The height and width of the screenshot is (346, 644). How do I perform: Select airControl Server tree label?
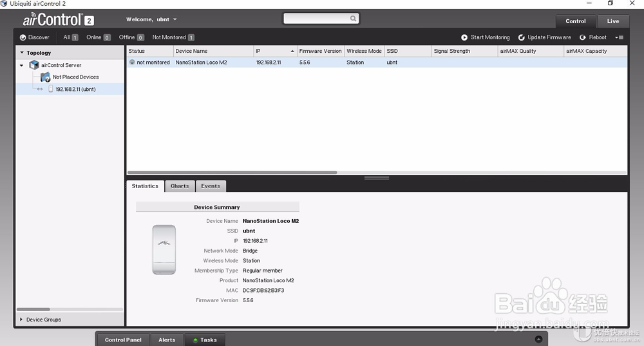tap(61, 65)
